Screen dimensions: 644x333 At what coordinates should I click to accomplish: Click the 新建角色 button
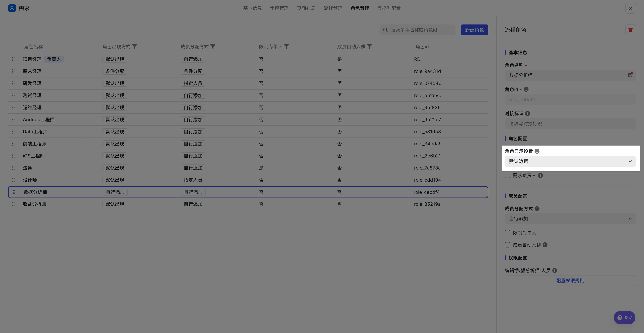click(x=474, y=30)
